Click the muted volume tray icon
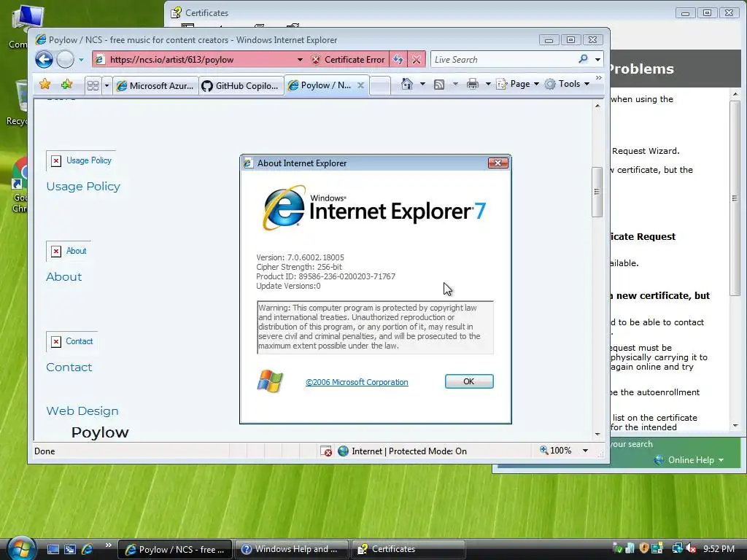This screenshot has height=560, width=747. (691, 548)
